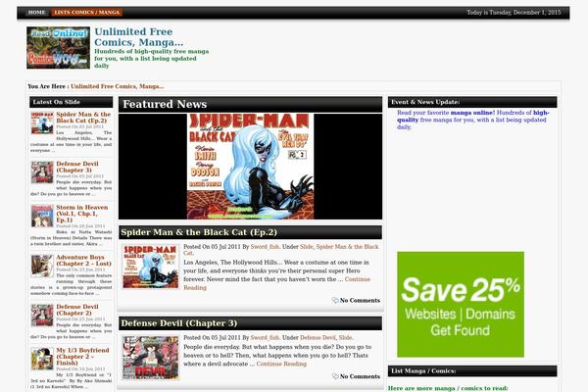
Task: Open Slide category on the Spider Man post
Action: pyautogui.click(x=307, y=246)
